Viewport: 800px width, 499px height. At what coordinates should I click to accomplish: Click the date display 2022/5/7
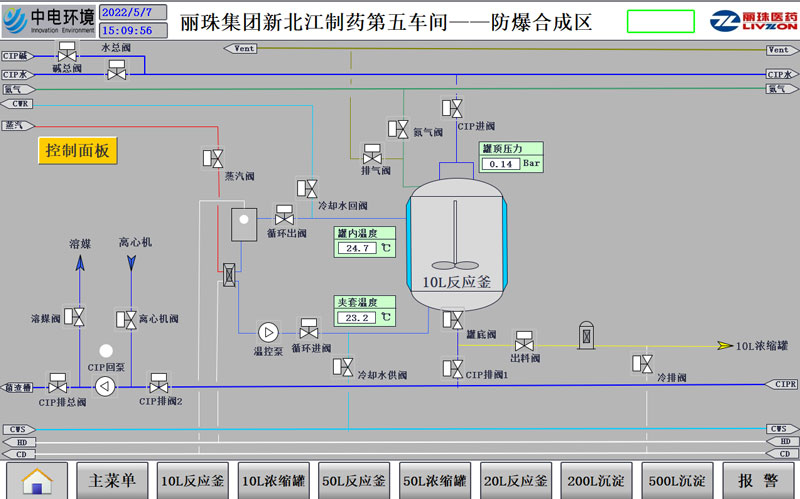coord(133,12)
